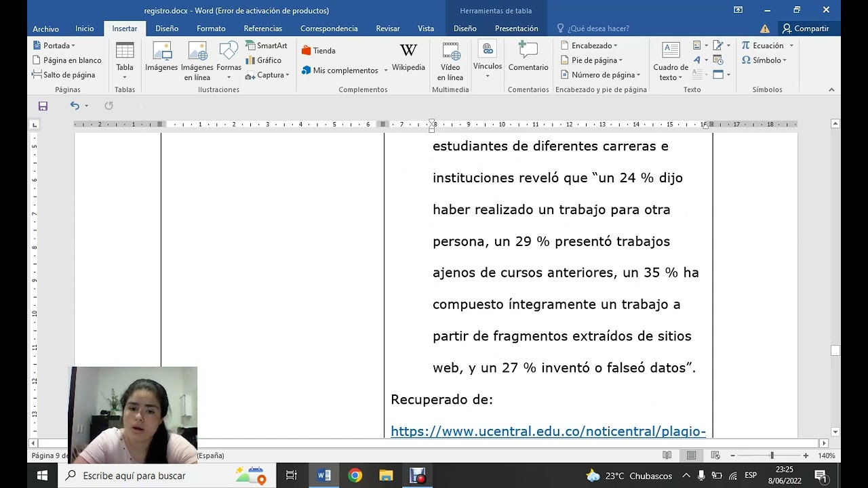This screenshot has height=488, width=868.
Task: Open the Vínculos links button
Action: [488, 60]
